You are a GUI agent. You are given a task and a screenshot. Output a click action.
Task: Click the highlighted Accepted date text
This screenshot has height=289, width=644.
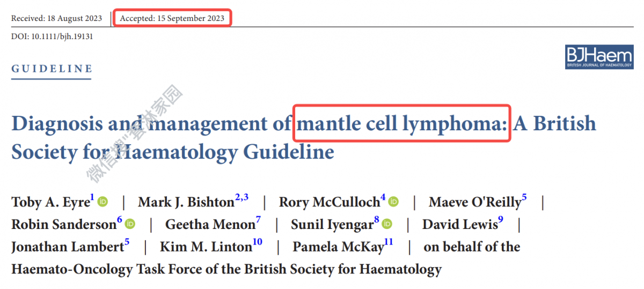coord(172,18)
